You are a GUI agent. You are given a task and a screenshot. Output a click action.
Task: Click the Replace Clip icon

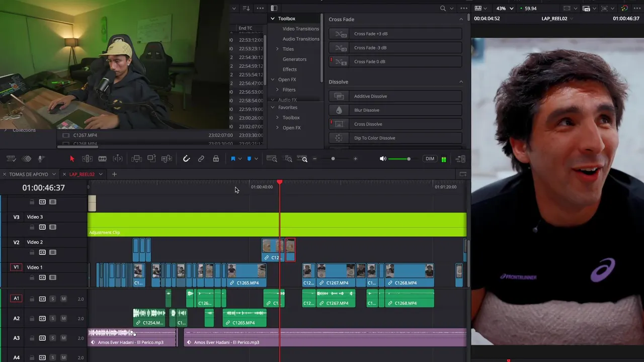click(x=167, y=159)
